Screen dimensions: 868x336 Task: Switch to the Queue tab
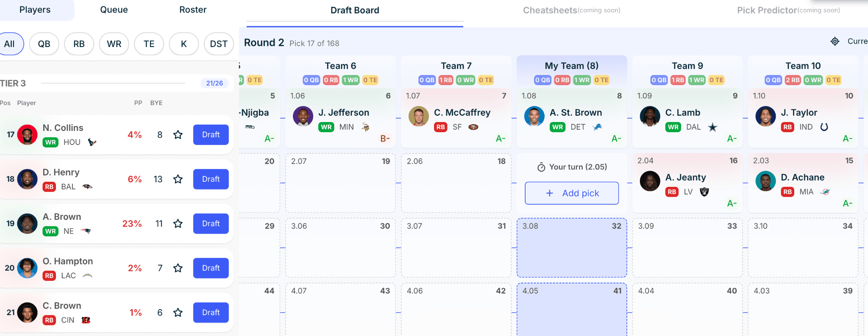(114, 10)
